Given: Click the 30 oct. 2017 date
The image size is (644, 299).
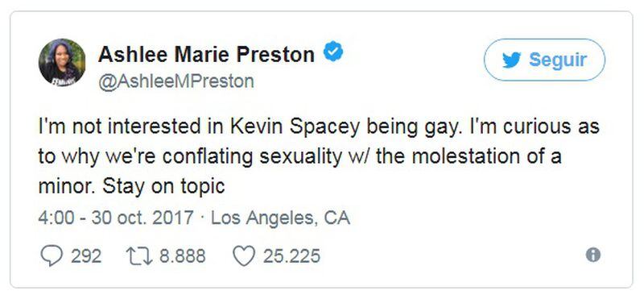Looking at the screenshot, I should [x=142, y=218].
